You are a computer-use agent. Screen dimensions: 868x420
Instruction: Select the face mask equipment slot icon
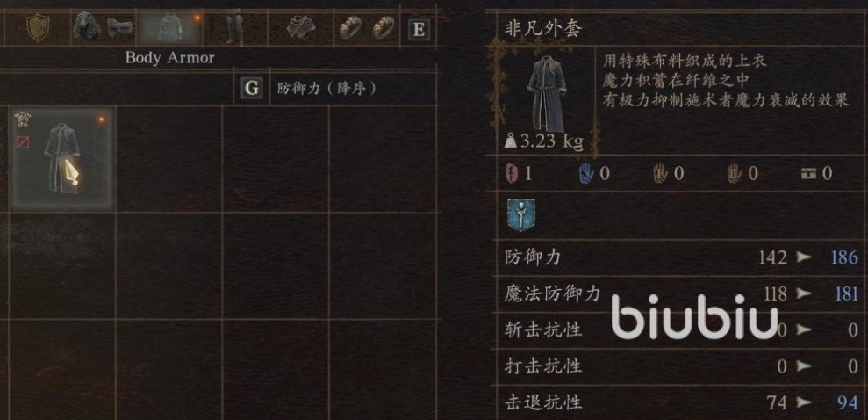click(x=120, y=28)
